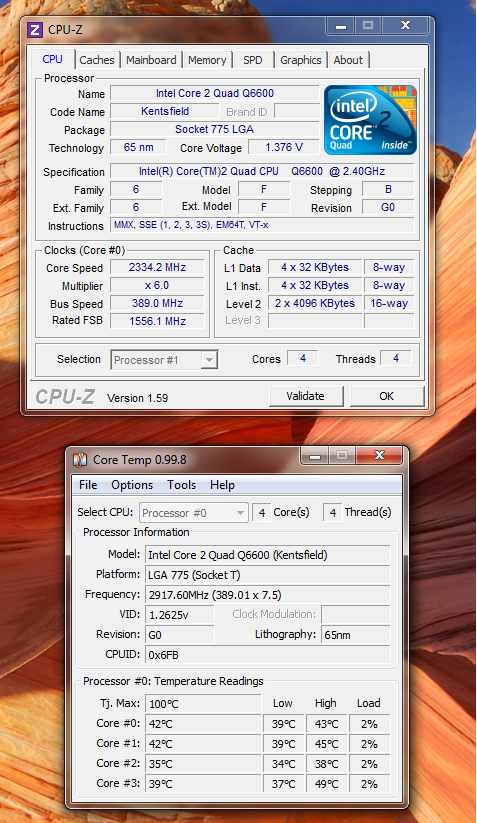Image resolution: width=477 pixels, height=823 pixels.
Task: Open the File menu in Core Temp
Action: [x=88, y=485]
